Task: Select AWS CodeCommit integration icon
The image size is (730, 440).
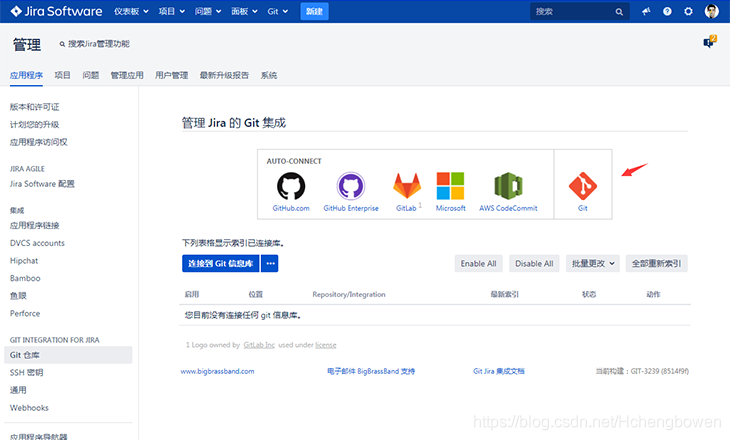Action: pos(508,186)
